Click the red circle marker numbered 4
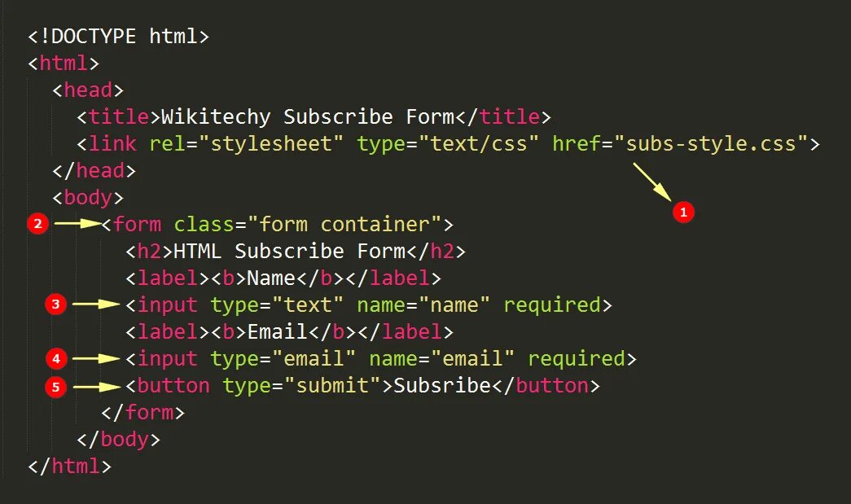This screenshot has height=504, width=851. (56, 358)
